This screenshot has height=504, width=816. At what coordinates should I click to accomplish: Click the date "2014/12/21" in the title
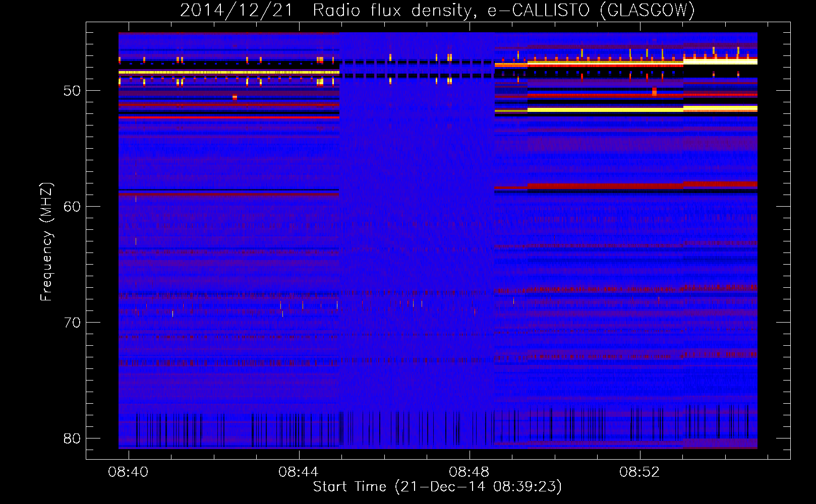pos(237,10)
